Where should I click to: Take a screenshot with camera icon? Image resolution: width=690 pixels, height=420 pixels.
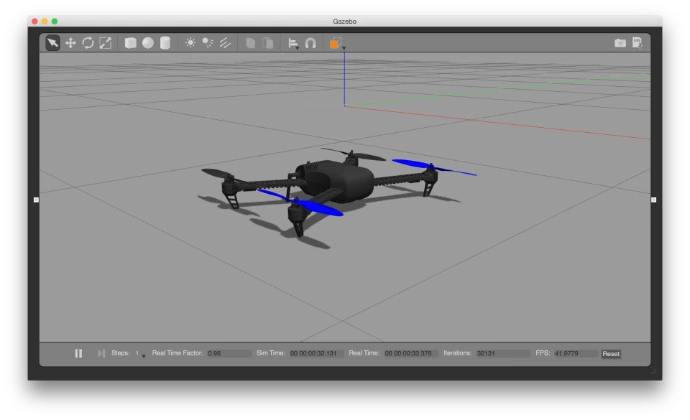click(620, 43)
